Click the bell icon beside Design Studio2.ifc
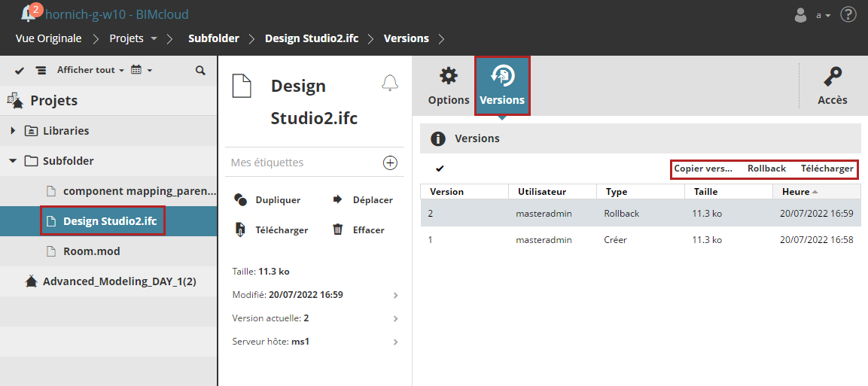Image resolution: width=868 pixels, height=386 pixels. tap(390, 84)
